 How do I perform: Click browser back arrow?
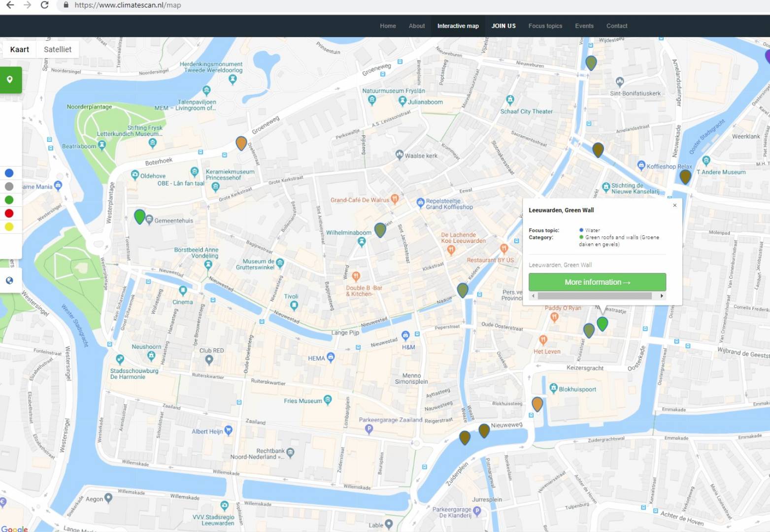(x=10, y=5)
